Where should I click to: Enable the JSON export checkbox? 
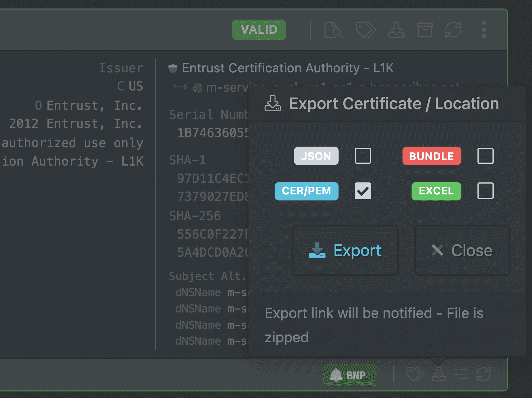tap(363, 156)
